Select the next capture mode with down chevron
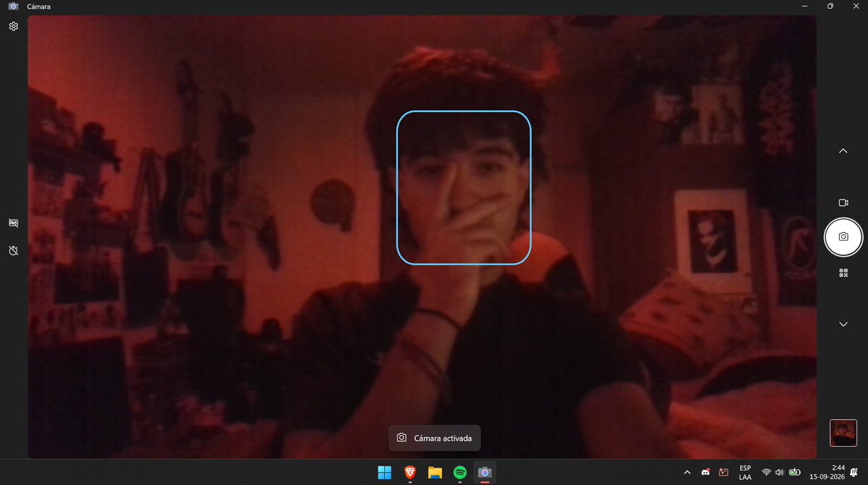This screenshot has width=868, height=485. 843,325
